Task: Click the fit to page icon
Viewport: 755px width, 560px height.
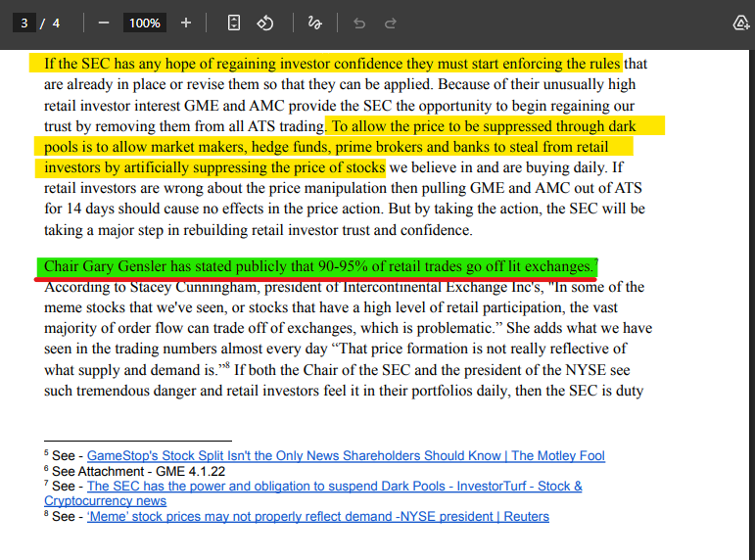Action: [x=233, y=23]
